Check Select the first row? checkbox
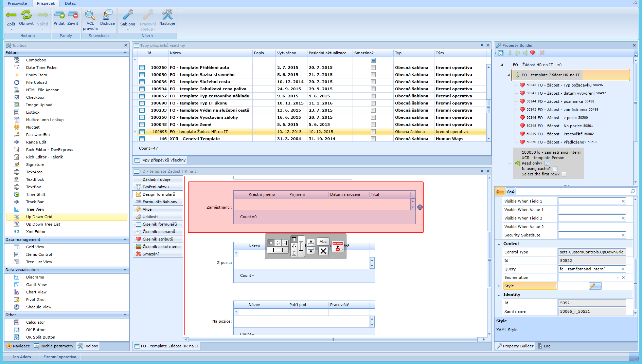 pos(564,174)
